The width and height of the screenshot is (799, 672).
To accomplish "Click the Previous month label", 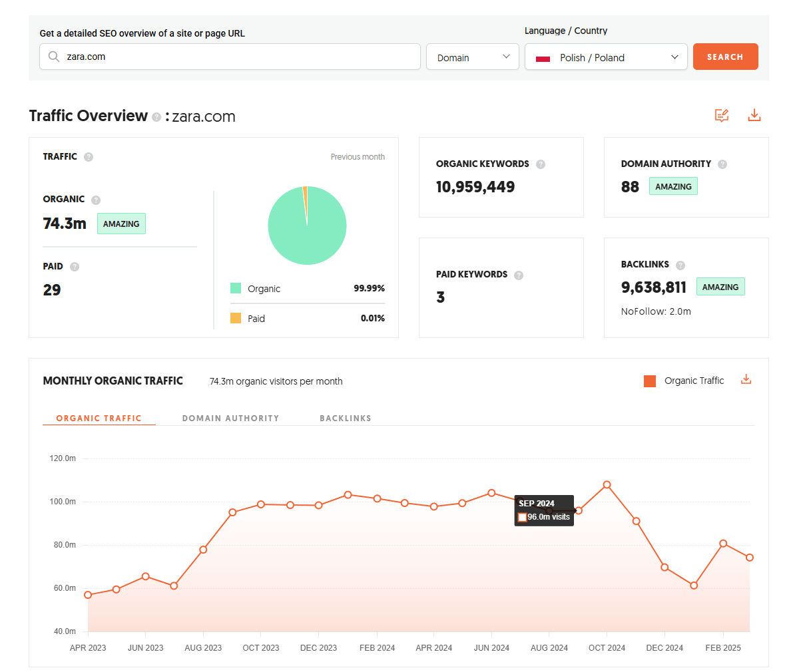I will [358, 157].
